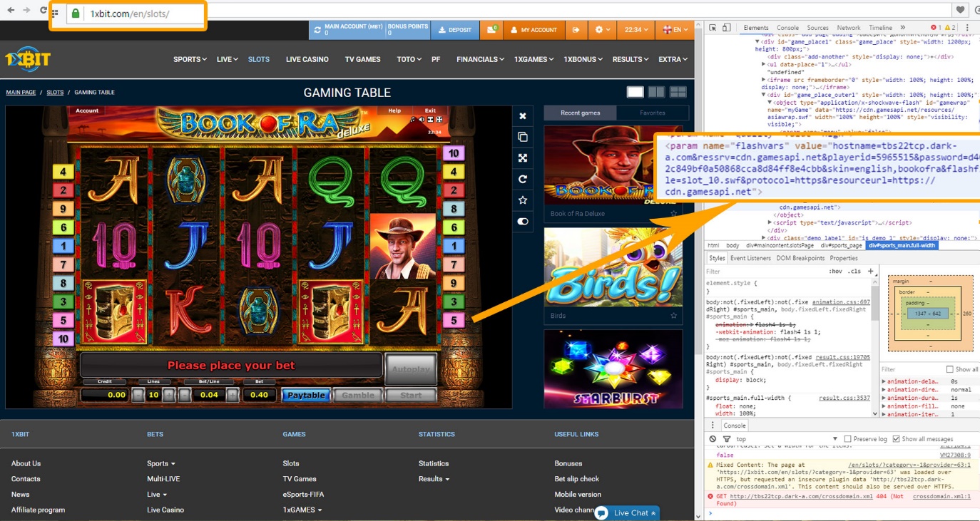Toggle the :hov element state button
Viewport: 980px width, 521px height.
click(835, 272)
